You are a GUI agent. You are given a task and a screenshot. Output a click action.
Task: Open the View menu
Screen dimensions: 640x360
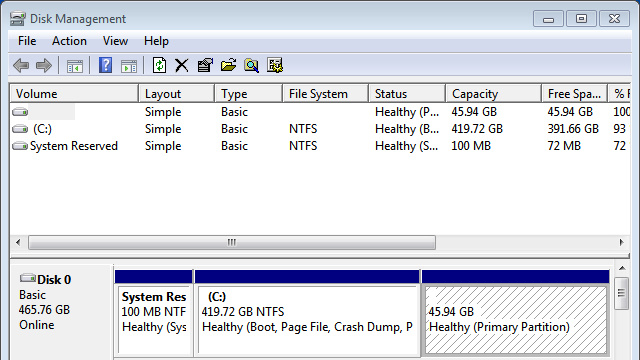click(x=115, y=41)
